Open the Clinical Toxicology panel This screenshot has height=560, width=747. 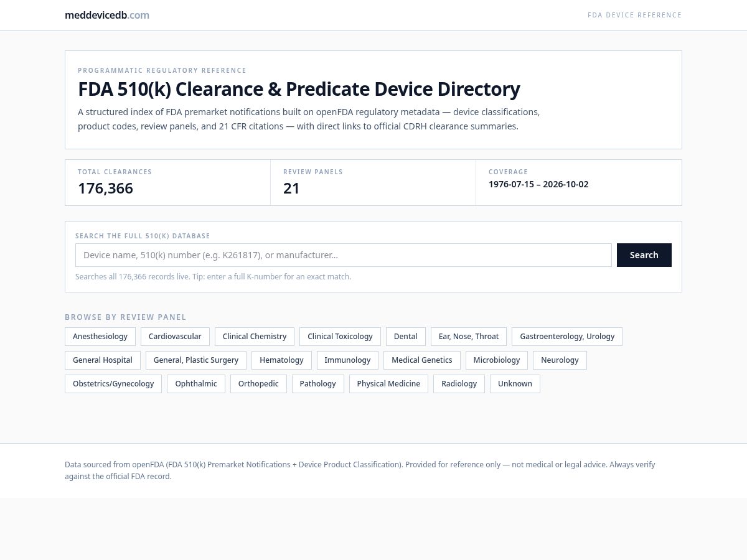340,337
